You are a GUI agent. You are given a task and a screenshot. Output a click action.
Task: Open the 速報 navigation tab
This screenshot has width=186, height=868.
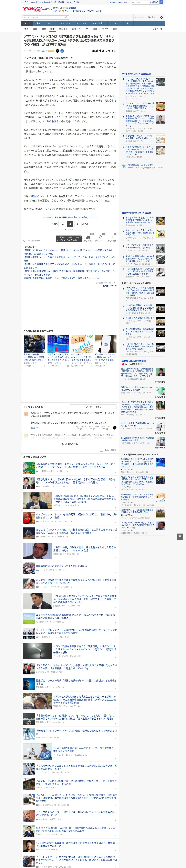(38, 24)
